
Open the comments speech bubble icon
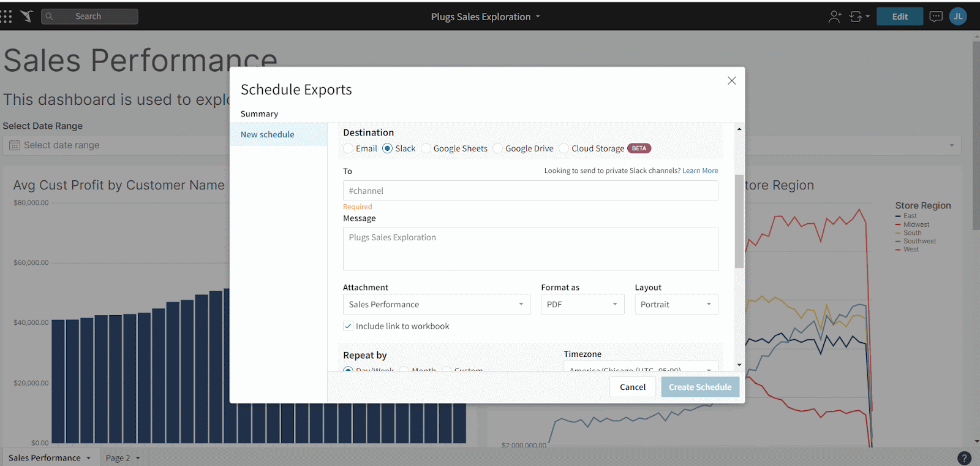pyautogui.click(x=936, y=17)
